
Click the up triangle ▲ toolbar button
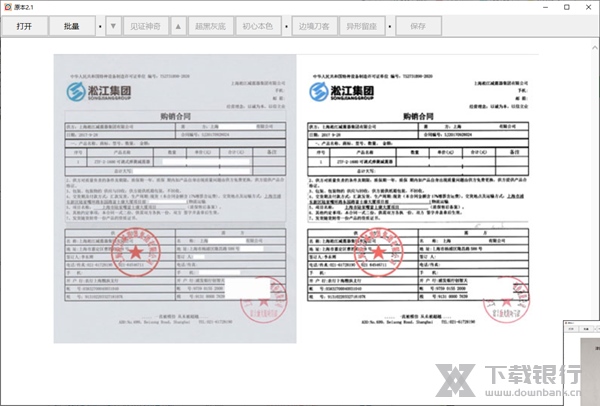[178, 26]
